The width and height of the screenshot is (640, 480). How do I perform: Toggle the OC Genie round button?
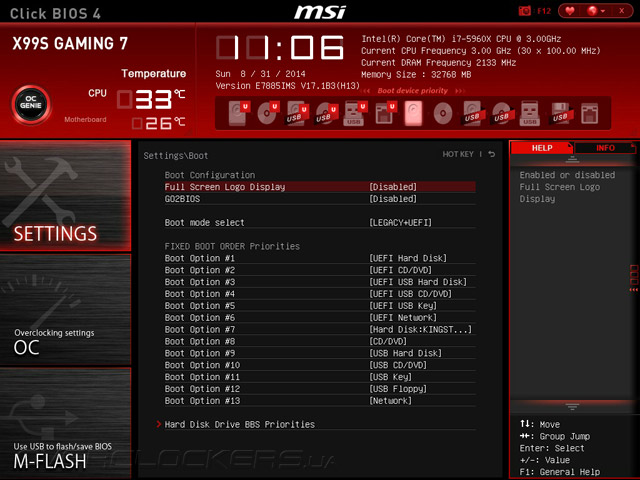click(31, 104)
